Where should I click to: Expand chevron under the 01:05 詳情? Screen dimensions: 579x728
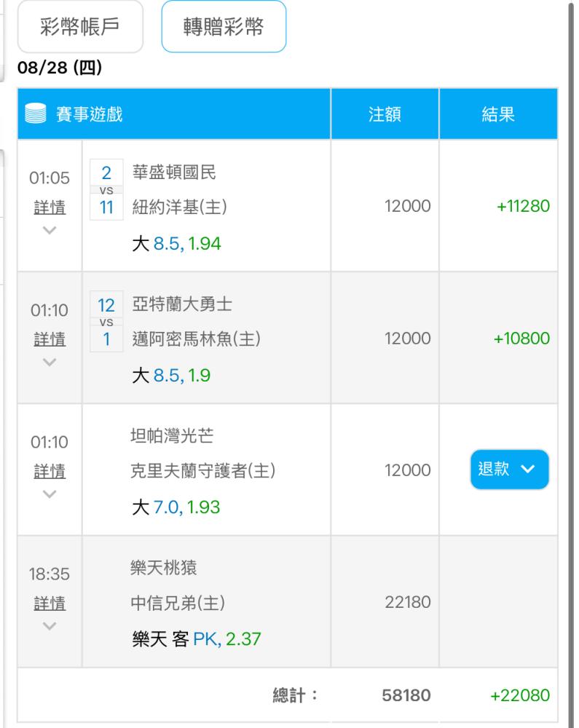coord(50,230)
